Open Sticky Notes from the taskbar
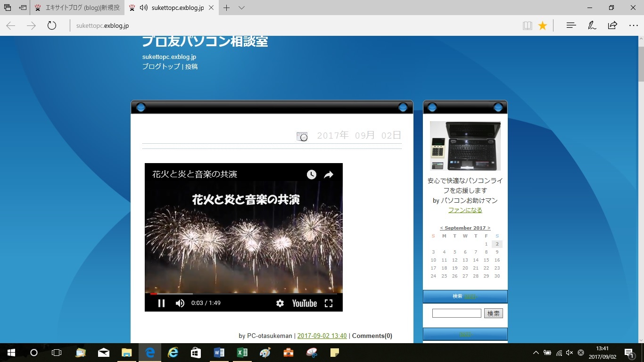This screenshot has width=644, height=362. point(335,353)
